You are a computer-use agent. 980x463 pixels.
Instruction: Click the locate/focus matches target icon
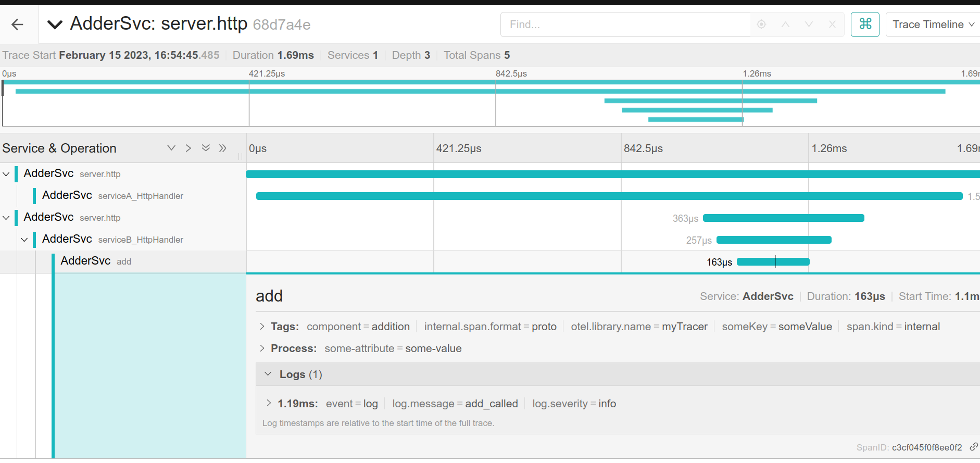click(761, 24)
